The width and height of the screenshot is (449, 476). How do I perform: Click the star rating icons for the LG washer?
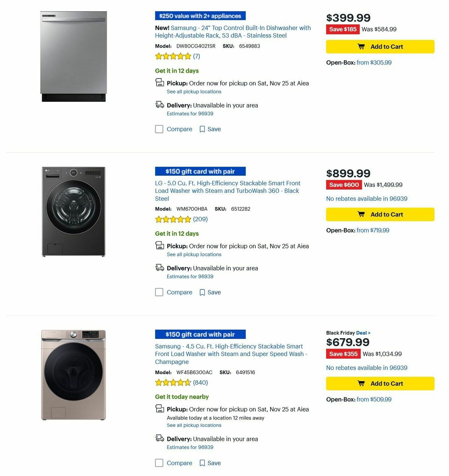point(173,219)
